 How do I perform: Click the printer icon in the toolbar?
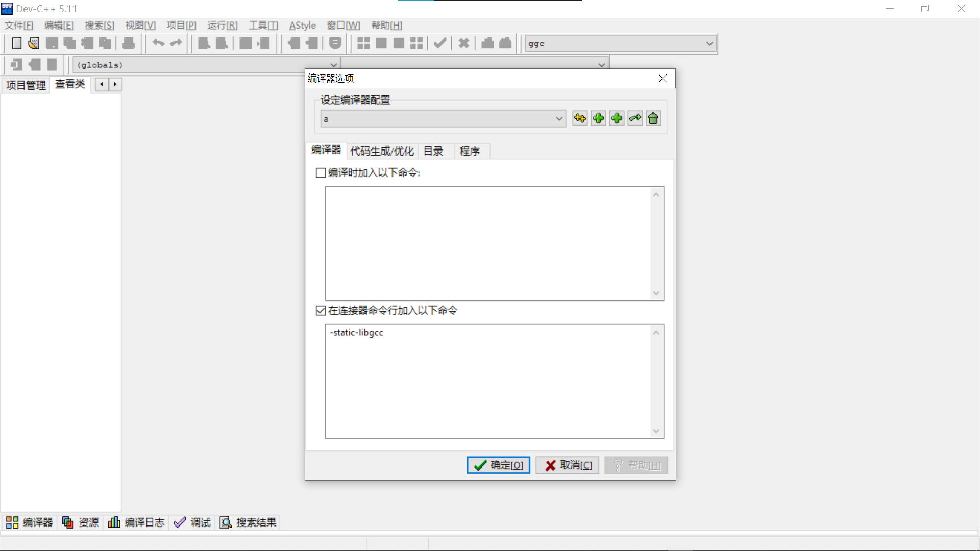[x=129, y=43]
